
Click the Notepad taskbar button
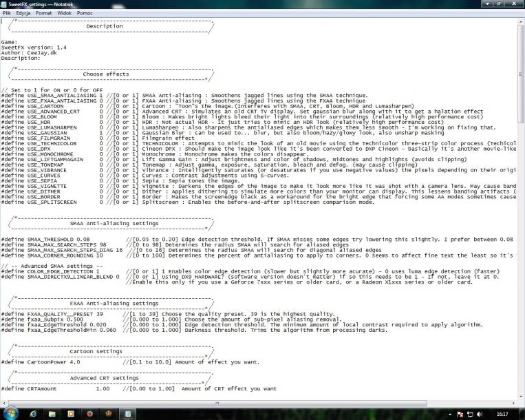point(127,413)
